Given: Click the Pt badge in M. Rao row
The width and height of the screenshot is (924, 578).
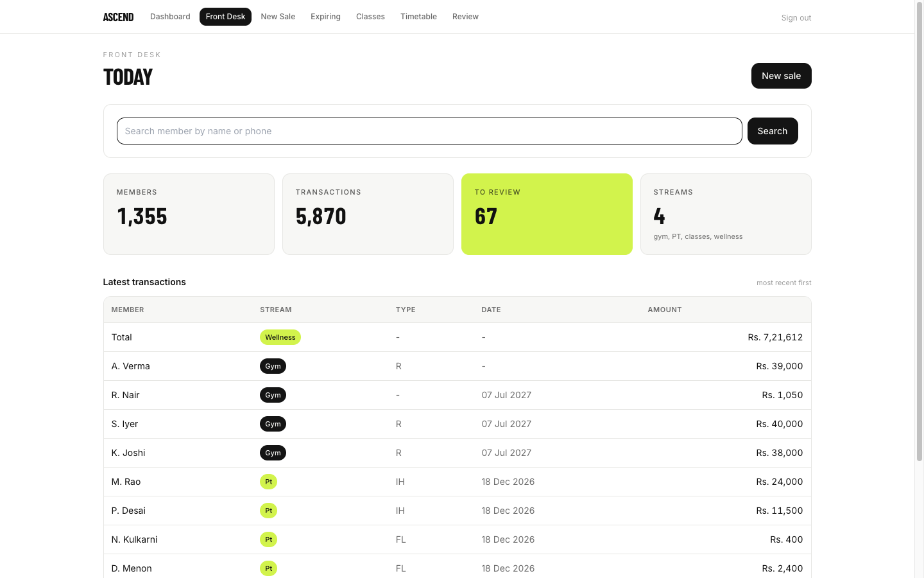Looking at the screenshot, I should tap(268, 482).
